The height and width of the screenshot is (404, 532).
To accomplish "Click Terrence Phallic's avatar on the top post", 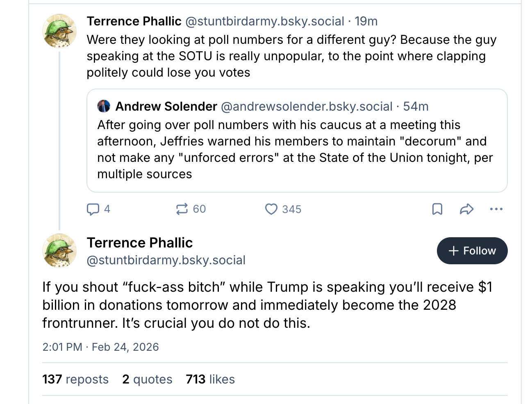I will (x=60, y=31).
